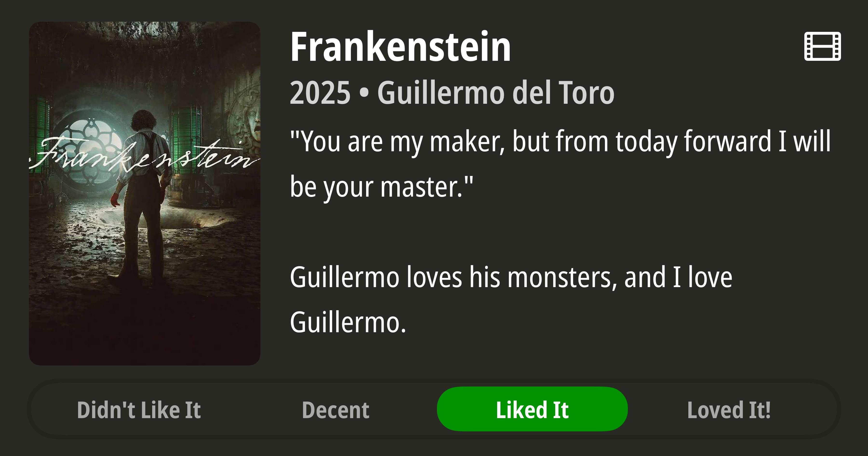The image size is (868, 456).
Task: Click the green "Liked It" rating pill
Action: pyautogui.click(x=532, y=409)
